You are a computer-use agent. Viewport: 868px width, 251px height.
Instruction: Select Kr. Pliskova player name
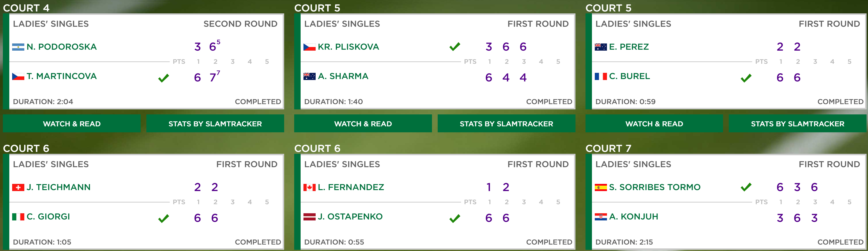click(x=348, y=47)
